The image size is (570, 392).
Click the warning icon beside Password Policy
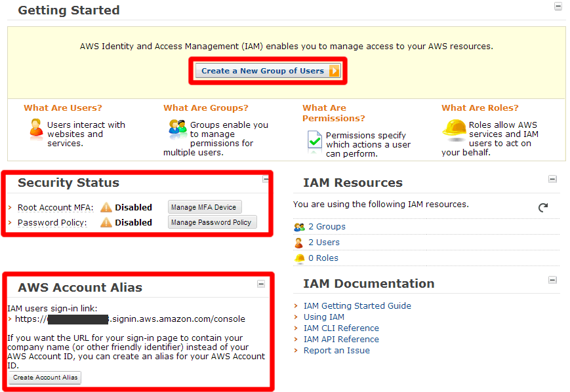click(106, 222)
